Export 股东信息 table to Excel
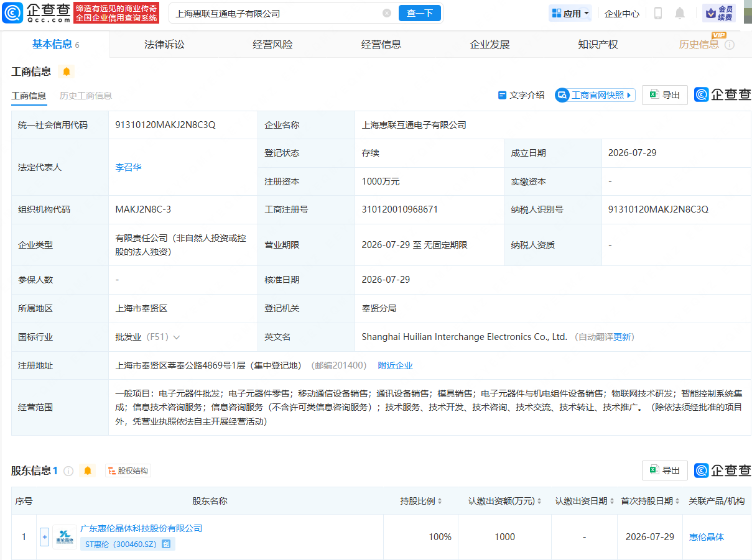The width and height of the screenshot is (752, 560). tap(665, 470)
